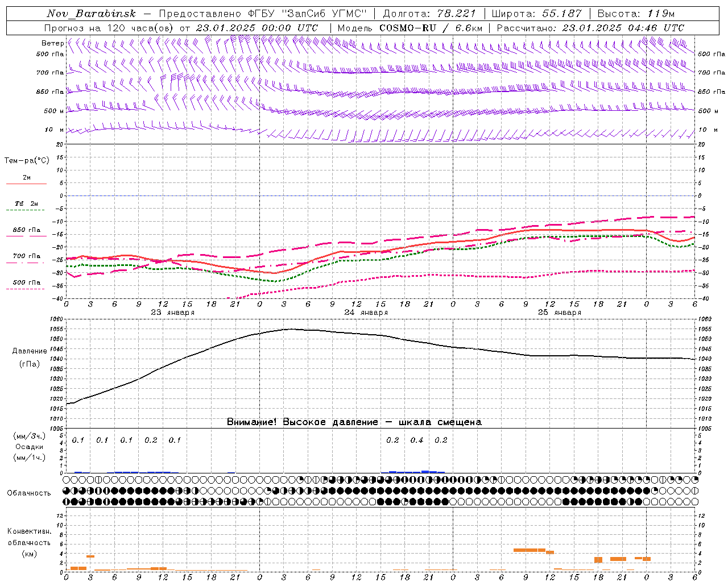728x582 pixels.
Task: Click the 'Конвективн.' convective cloud label
Action: coord(29,531)
